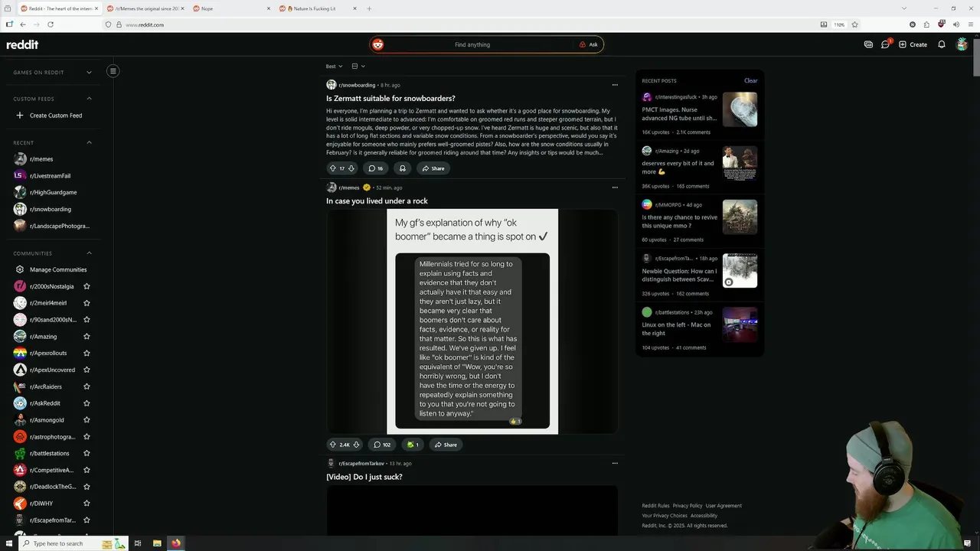Favorite r/Amazing with its star

(x=87, y=337)
